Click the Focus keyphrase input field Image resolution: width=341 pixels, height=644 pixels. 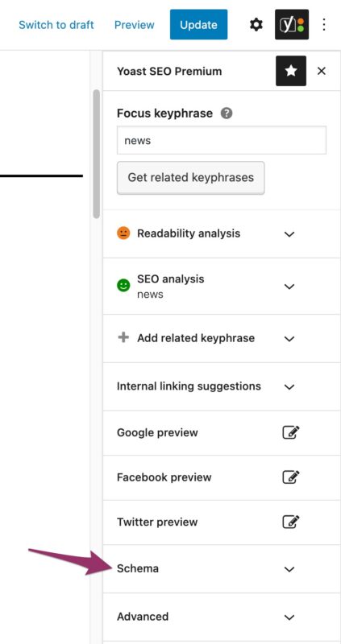222,140
